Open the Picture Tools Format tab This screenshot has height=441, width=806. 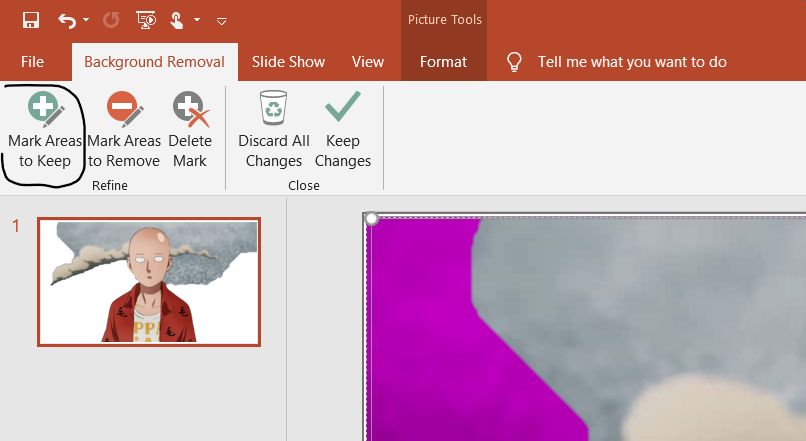[x=443, y=62]
